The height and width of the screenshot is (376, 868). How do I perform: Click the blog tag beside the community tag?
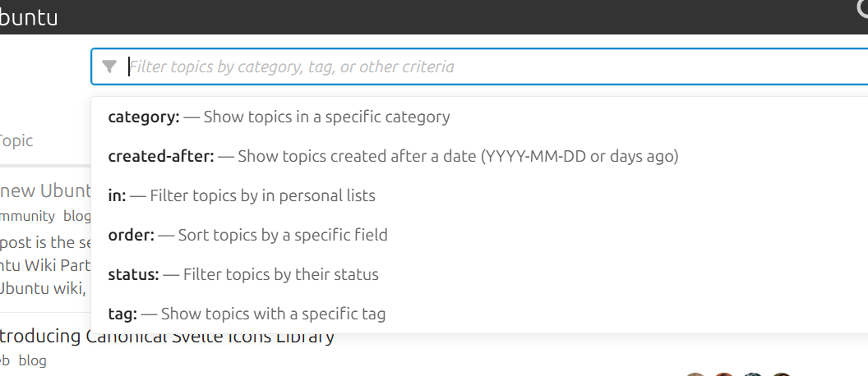click(76, 216)
